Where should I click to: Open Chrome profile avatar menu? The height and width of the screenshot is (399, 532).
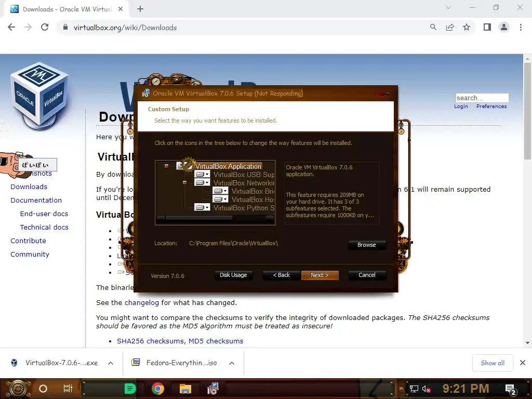click(504, 28)
